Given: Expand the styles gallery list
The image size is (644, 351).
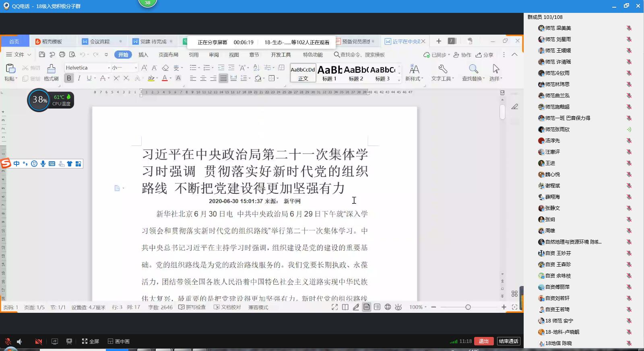Looking at the screenshot, I should tap(399, 80).
